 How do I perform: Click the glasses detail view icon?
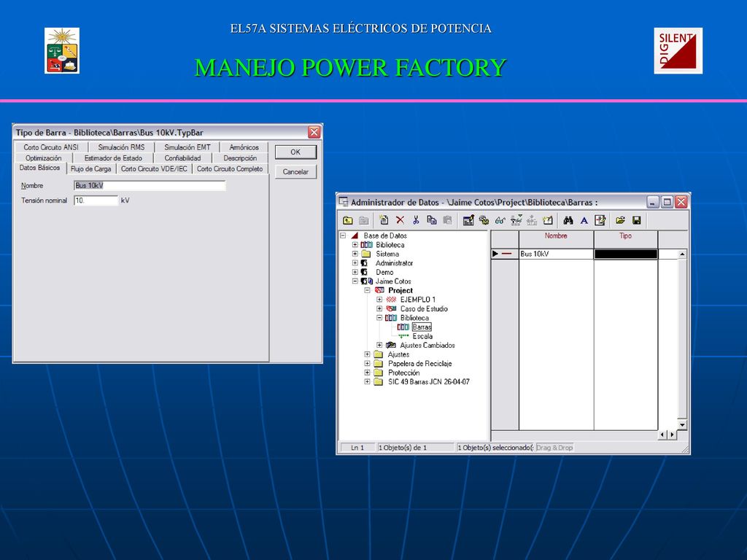[500, 220]
